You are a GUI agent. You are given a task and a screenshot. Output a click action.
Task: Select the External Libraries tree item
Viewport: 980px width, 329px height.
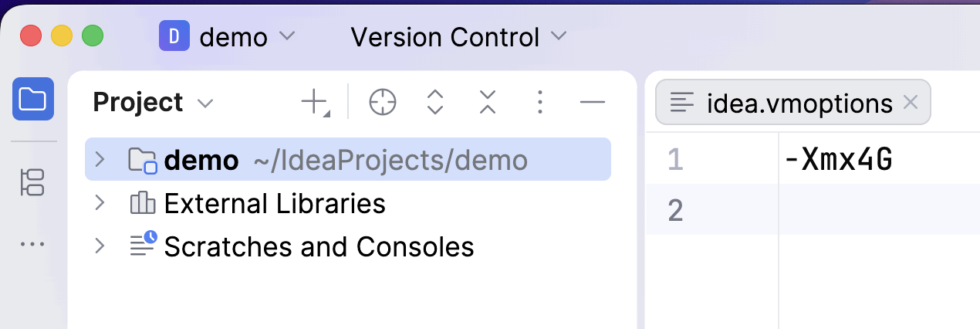click(x=274, y=203)
